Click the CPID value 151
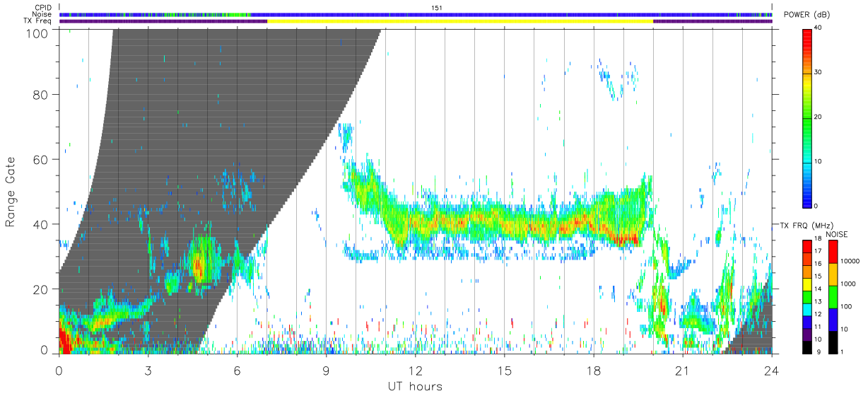Viewport: 868px width, 401px height. tap(437, 8)
